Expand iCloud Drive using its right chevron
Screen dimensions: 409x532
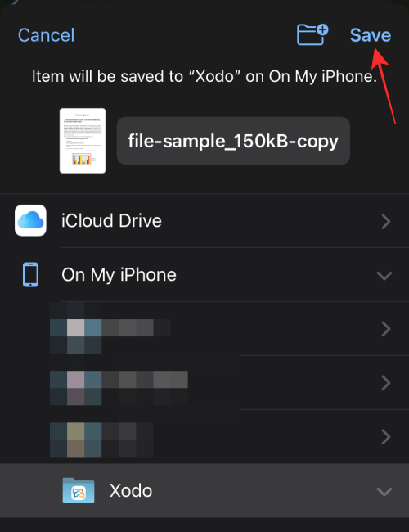pyautogui.click(x=386, y=221)
